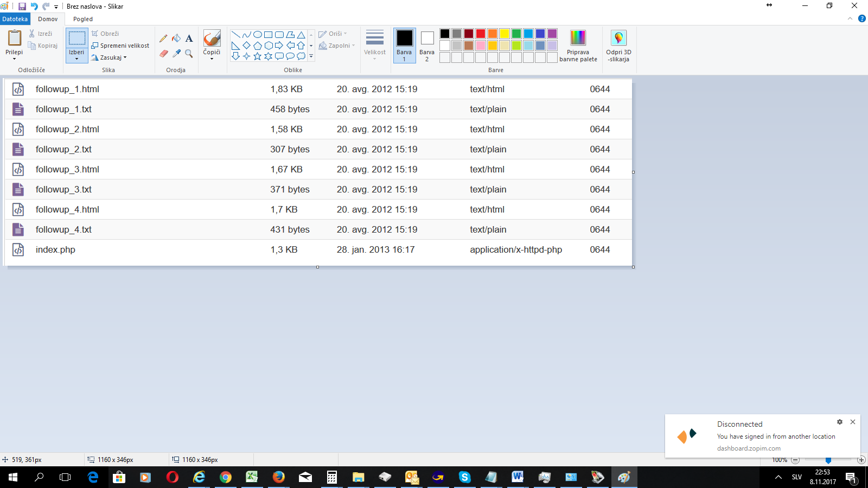Pick the red color swatch
Screen dimensions: 868x488
coord(481,34)
